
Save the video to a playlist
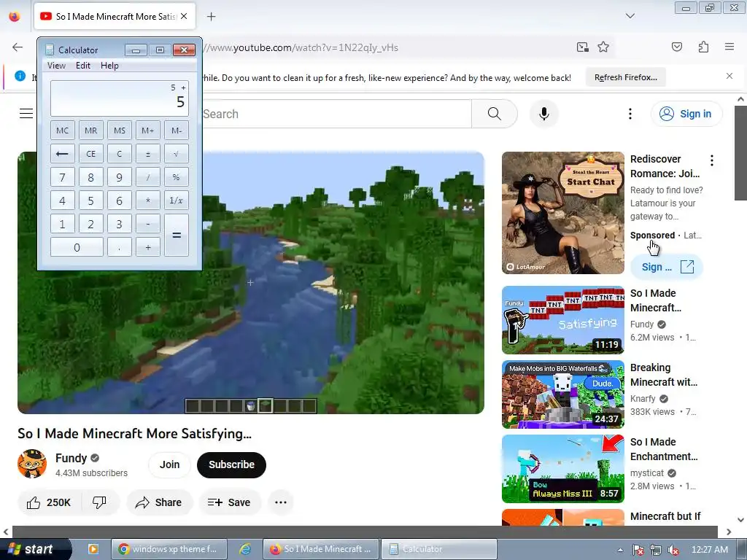click(x=229, y=502)
